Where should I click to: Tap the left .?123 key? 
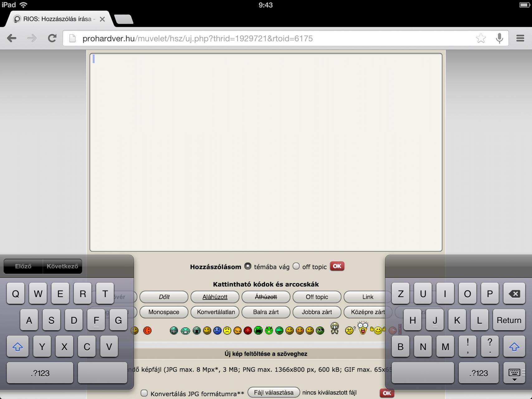(x=40, y=373)
